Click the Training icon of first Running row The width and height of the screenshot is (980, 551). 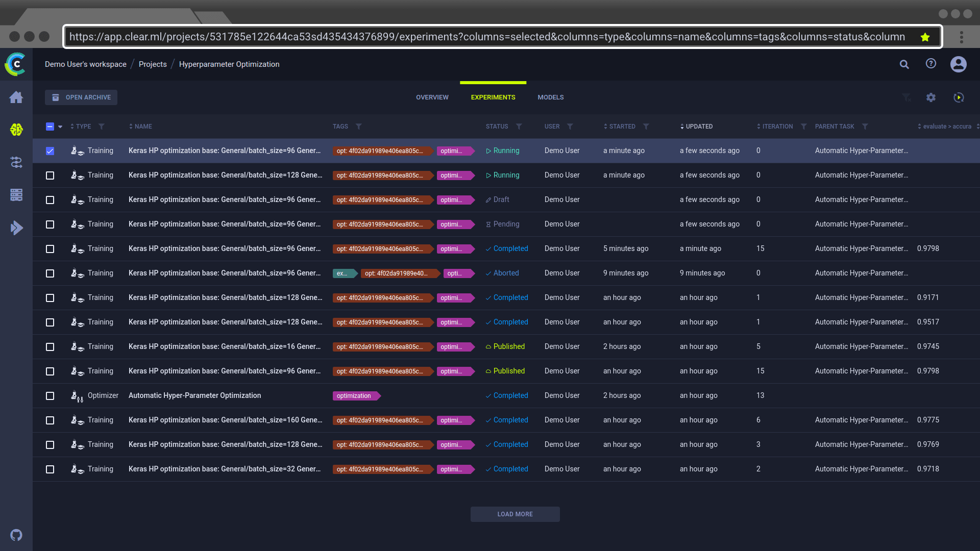[77, 151]
